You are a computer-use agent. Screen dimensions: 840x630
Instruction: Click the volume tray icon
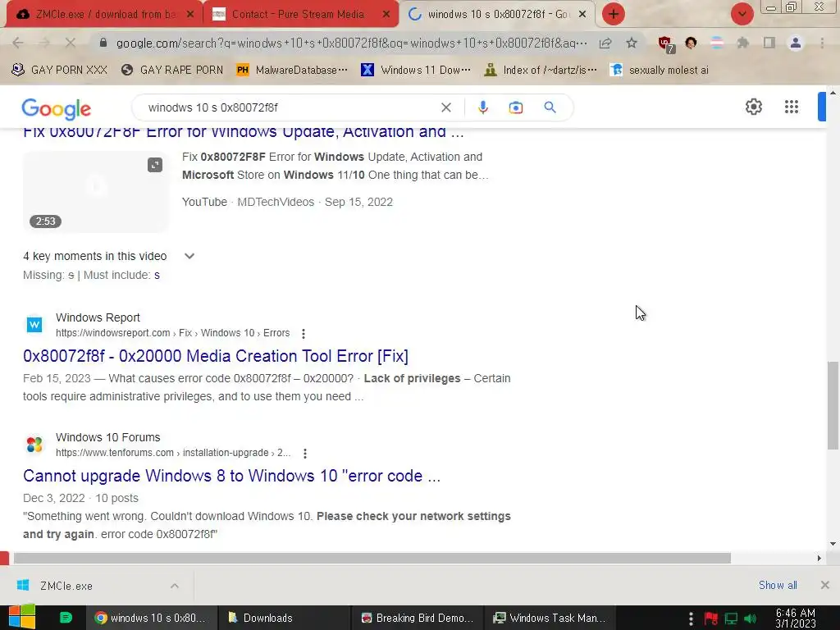tap(751, 619)
